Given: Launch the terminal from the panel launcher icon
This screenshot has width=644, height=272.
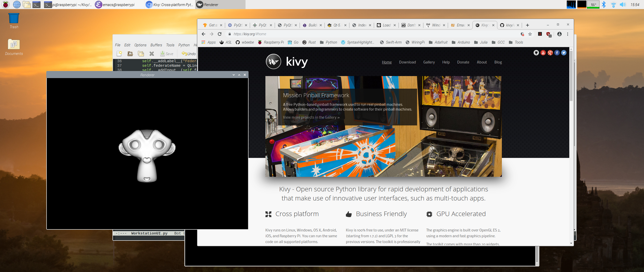Looking at the screenshot, I should tap(37, 5).
